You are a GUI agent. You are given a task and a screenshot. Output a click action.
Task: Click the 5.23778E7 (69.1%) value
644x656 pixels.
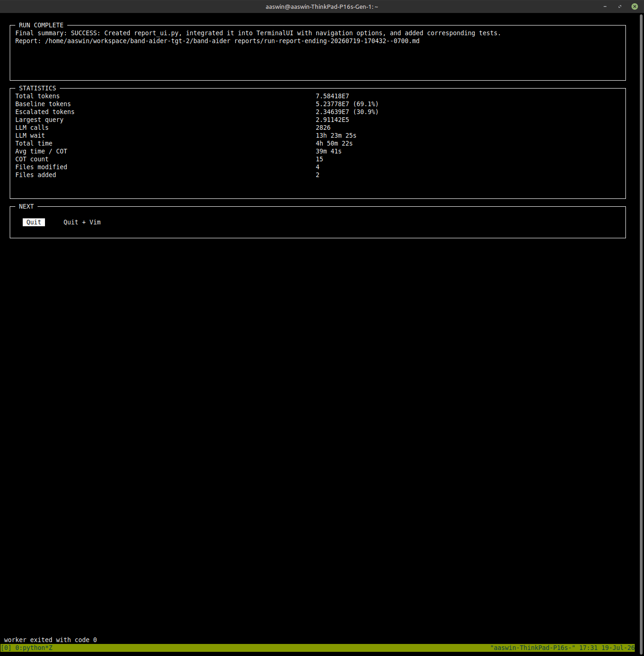(347, 104)
